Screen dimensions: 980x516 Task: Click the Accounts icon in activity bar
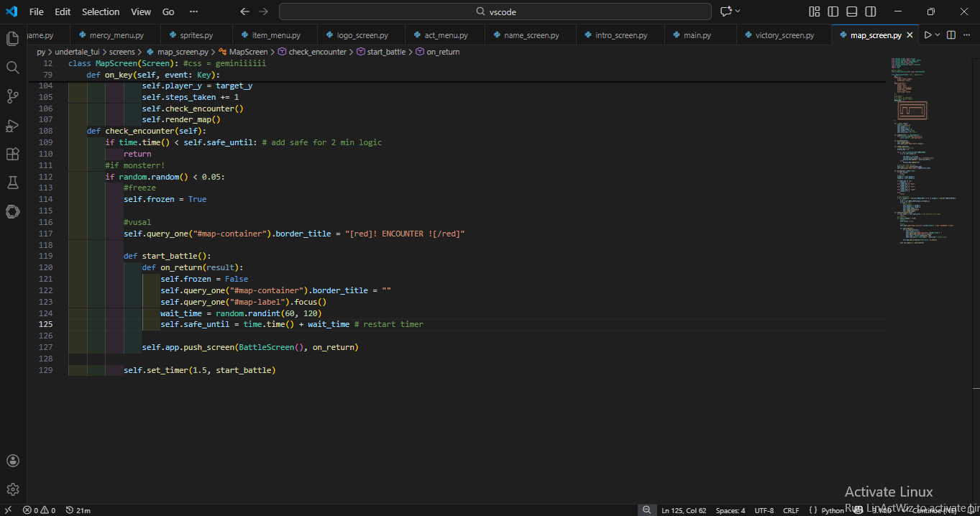pyautogui.click(x=12, y=461)
